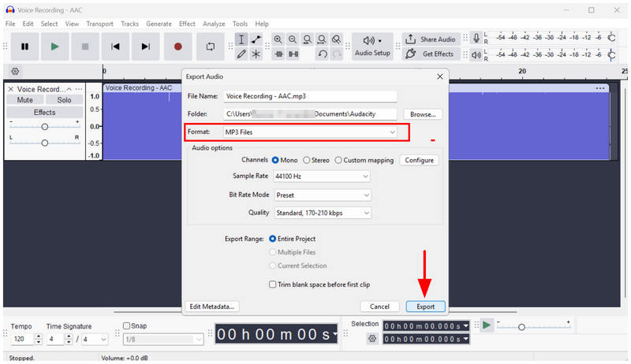Select the Multi-tool asterisk icon
631x364 pixels.
click(256, 54)
